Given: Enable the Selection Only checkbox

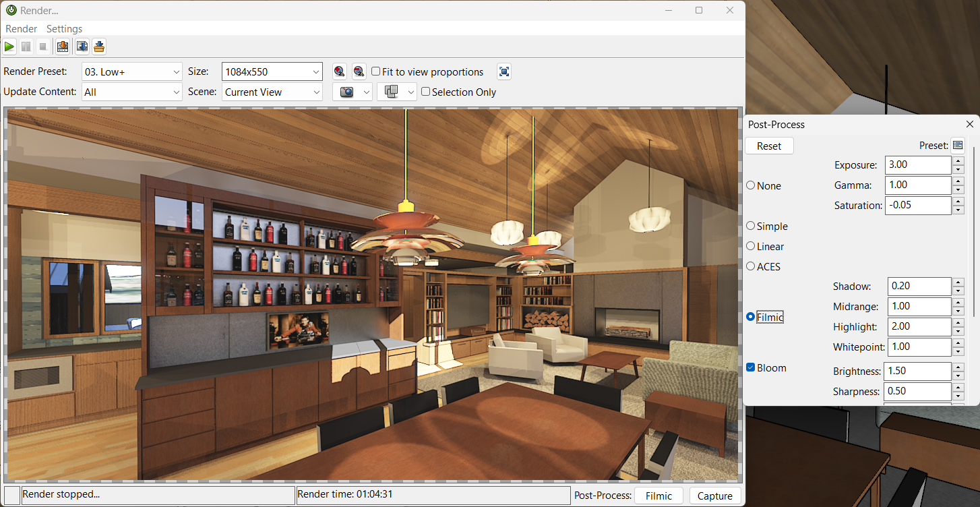Looking at the screenshot, I should (x=426, y=92).
